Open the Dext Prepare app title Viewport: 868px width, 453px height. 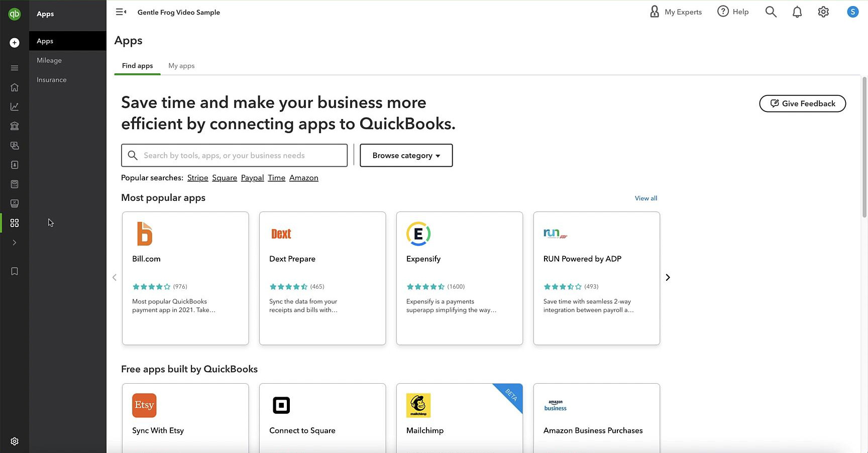pos(292,259)
